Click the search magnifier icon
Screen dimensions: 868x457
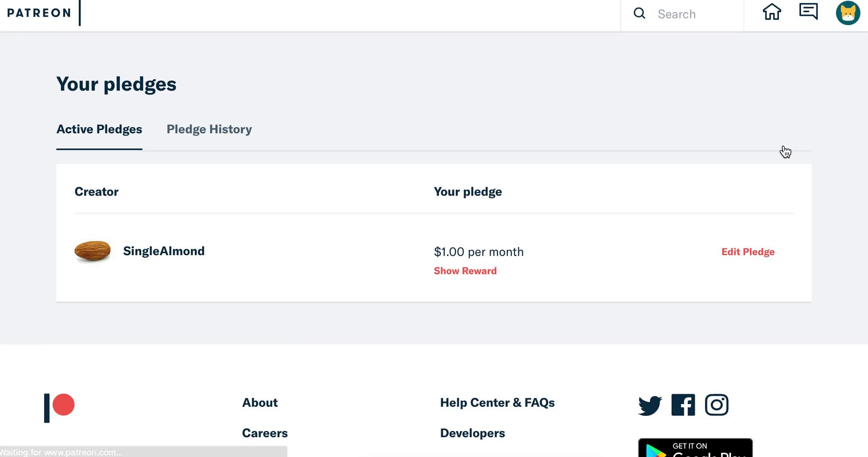click(639, 14)
